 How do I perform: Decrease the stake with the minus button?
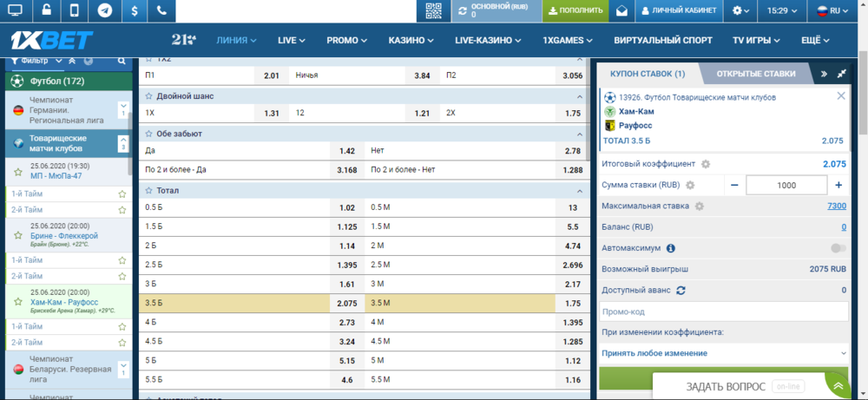[734, 186]
